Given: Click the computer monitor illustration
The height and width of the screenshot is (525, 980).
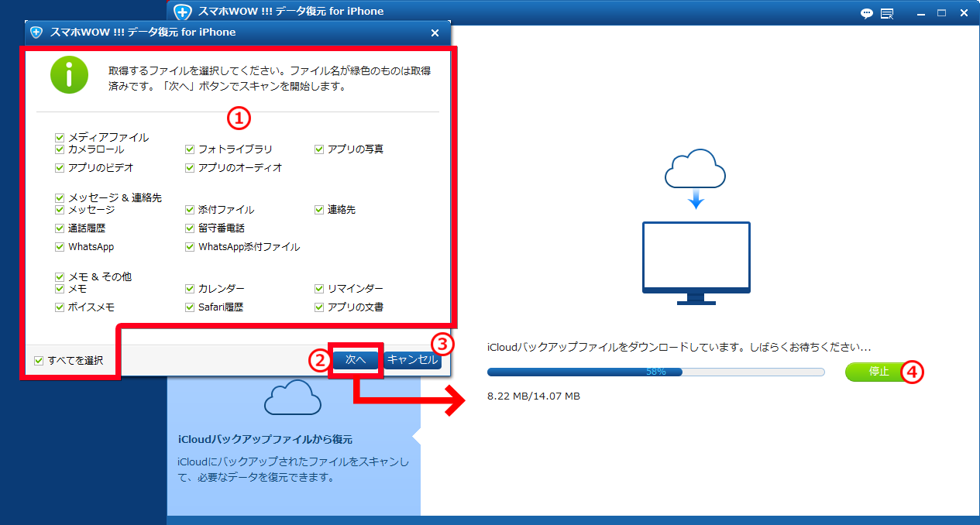Looking at the screenshot, I should [694, 256].
